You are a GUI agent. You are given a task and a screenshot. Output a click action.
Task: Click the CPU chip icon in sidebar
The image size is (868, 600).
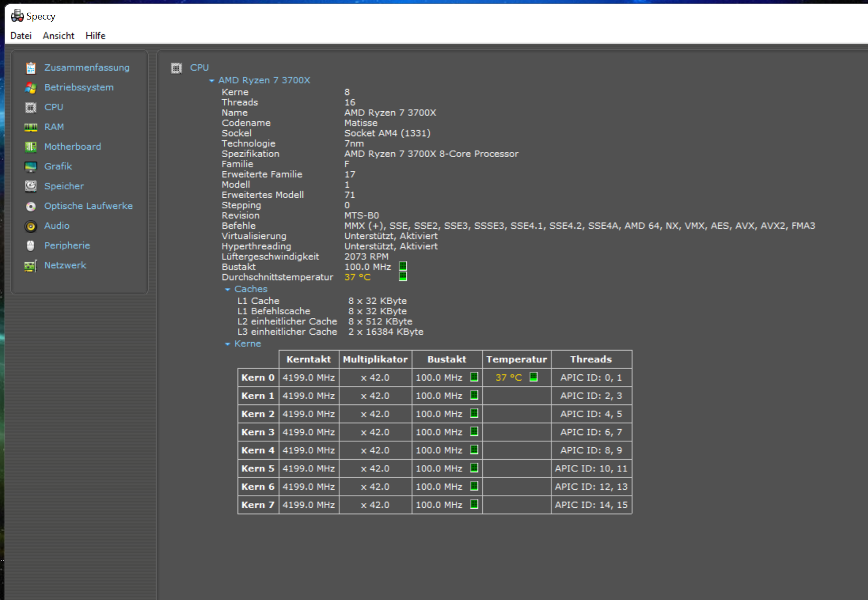pos(31,108)
